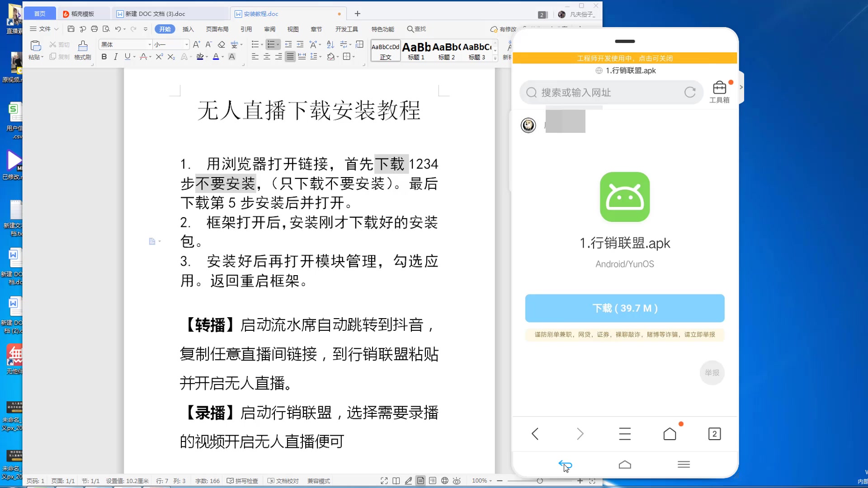This screenshot has width=868, height=488.
Task: Open the 工具箱 toolbox in the phone browser
Action: (x=719, y=92)
